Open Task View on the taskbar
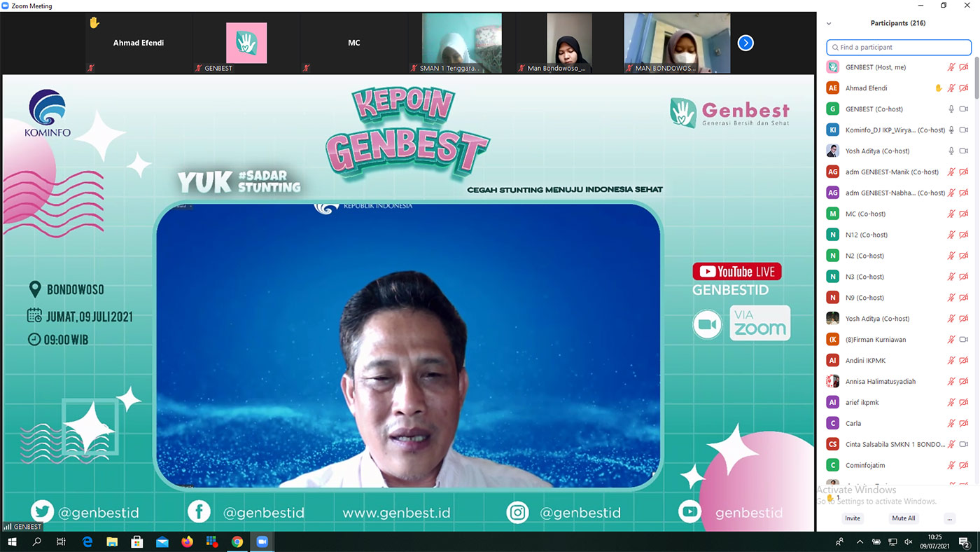 (x=62, y=542)
